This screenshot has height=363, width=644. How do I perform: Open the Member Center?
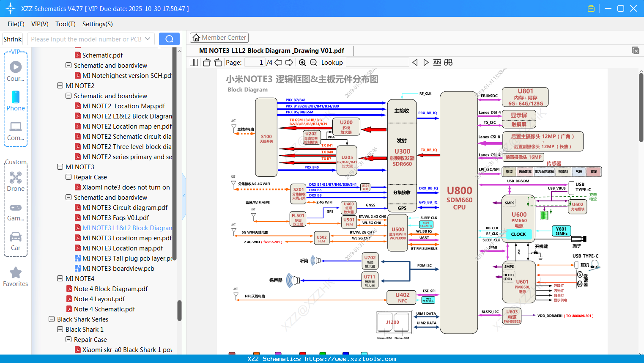[219, 37]
